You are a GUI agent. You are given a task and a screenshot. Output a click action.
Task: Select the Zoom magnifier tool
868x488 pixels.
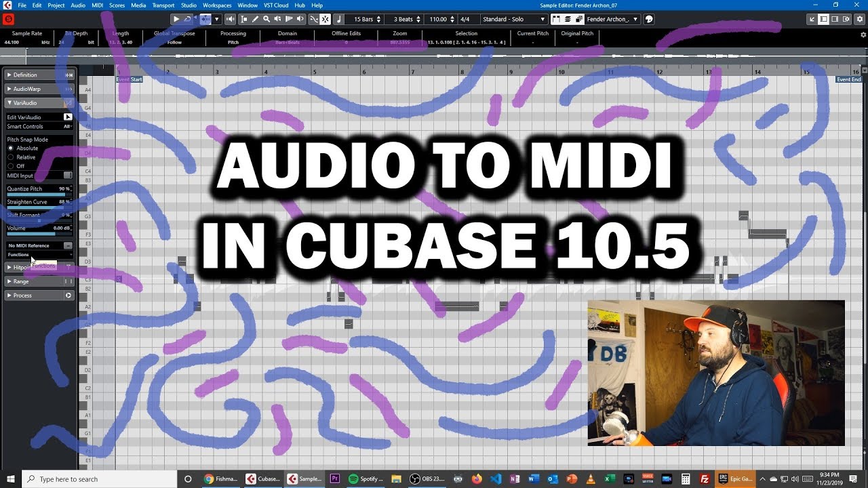(x=267, y=19)
